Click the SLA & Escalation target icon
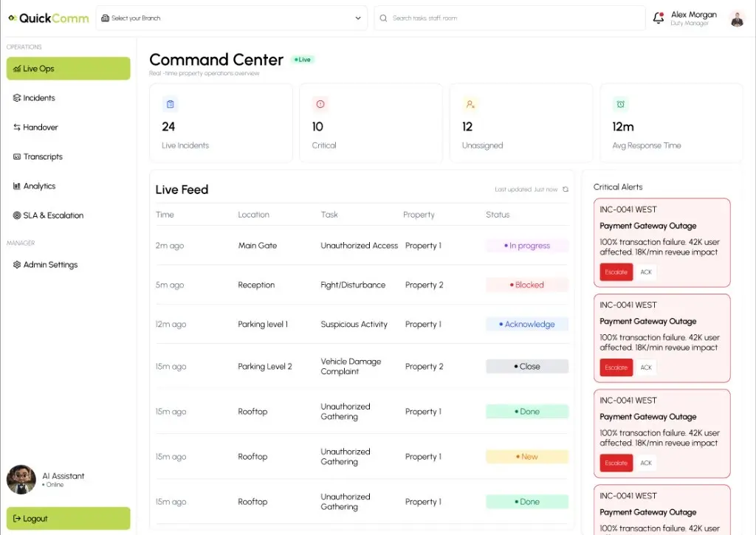The height and width of the screenshot is (535, 756). 17,215
